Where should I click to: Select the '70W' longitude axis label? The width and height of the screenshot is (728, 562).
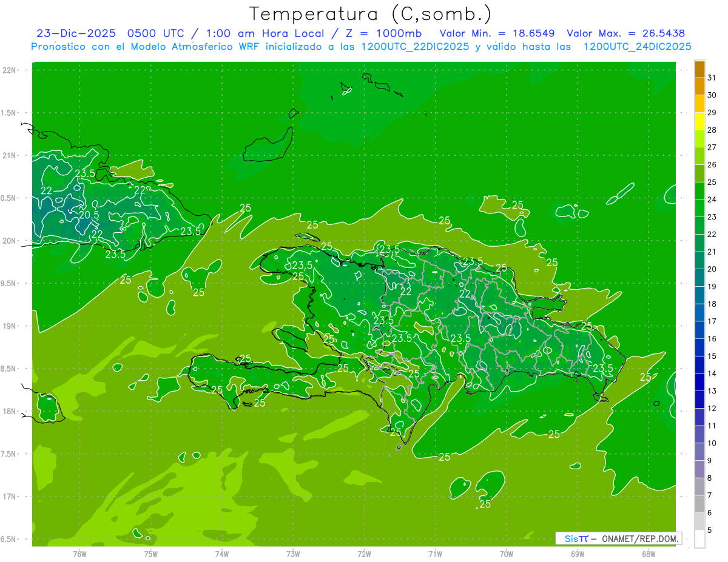tap(507, 554)
